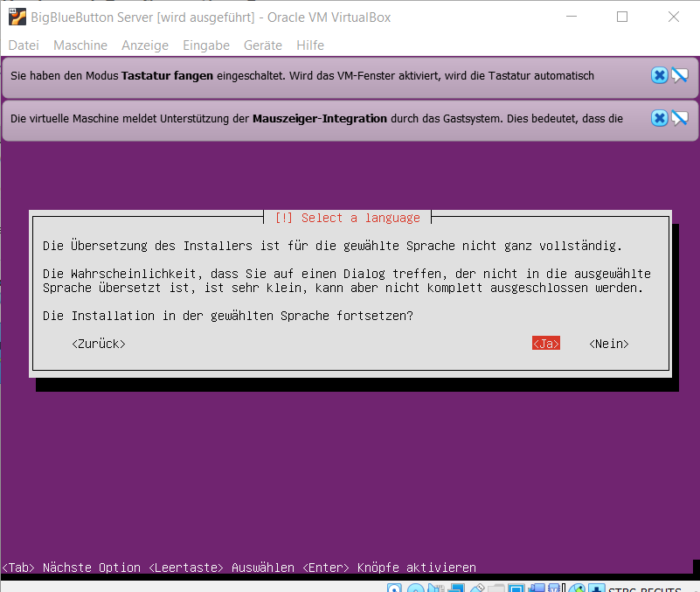
Task: Click the optical drive status bar icon
Action: 416,588
